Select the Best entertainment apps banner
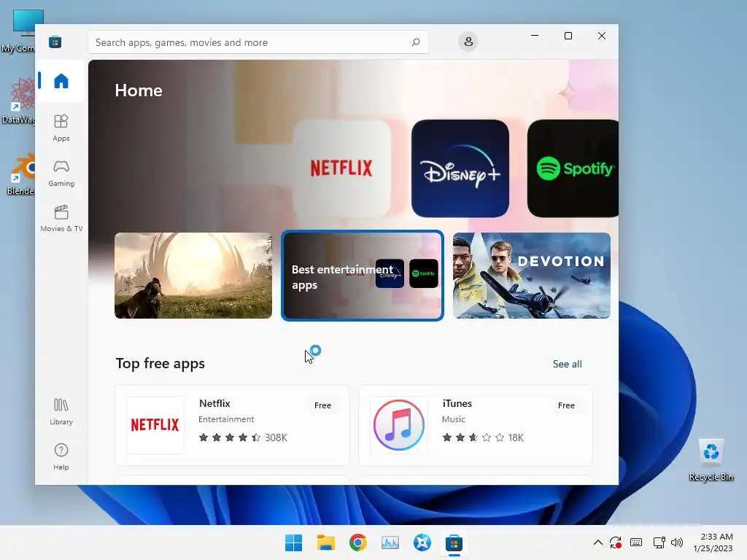The image size is (747, 560). pos(363,275)
